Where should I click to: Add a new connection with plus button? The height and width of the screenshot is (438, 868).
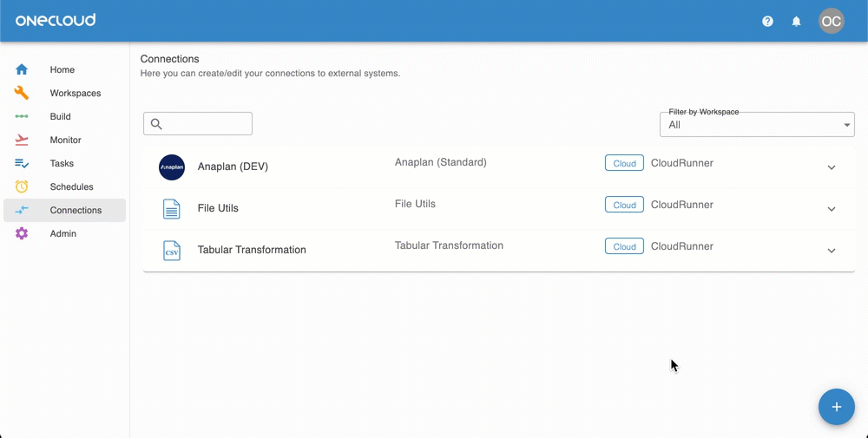837,407
